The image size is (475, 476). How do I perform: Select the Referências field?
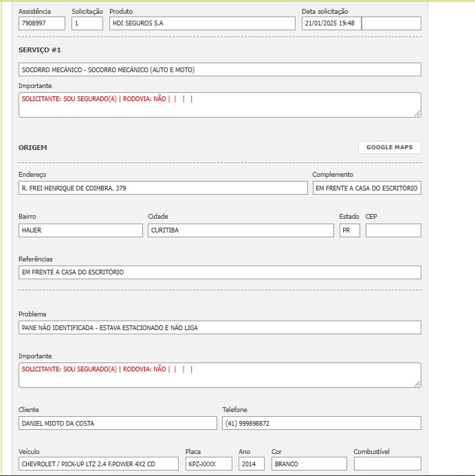(x=219, y=272)
